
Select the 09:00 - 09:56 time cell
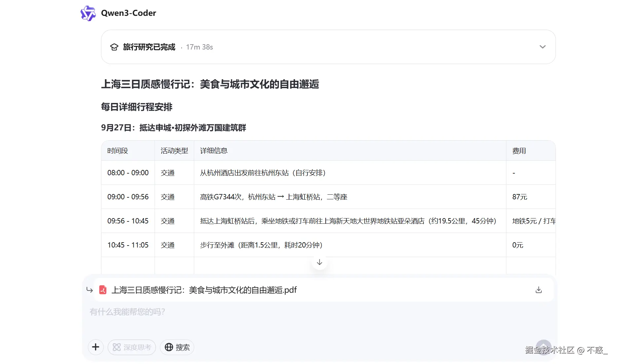point(128,197)
